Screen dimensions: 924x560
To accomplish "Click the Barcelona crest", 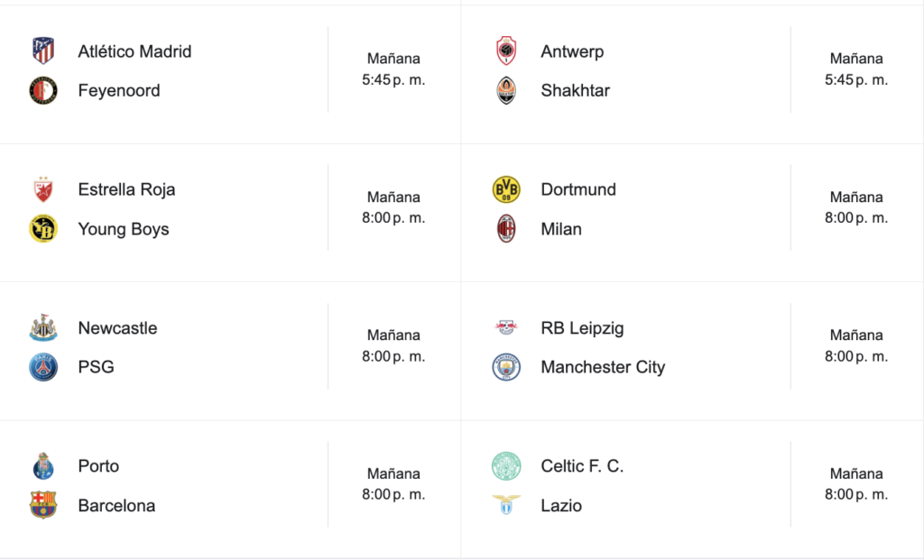I will 43,505.
